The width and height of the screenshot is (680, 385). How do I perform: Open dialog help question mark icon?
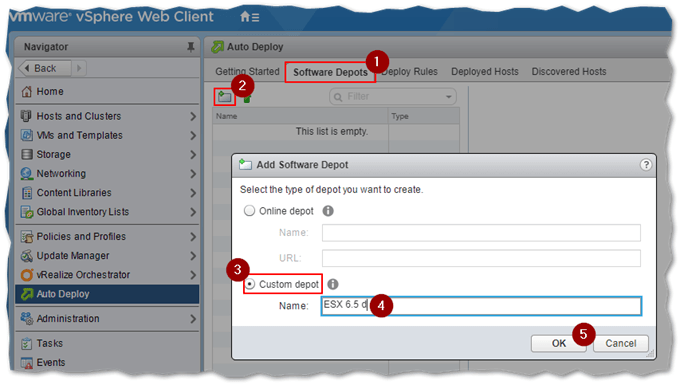click(646, 165)
